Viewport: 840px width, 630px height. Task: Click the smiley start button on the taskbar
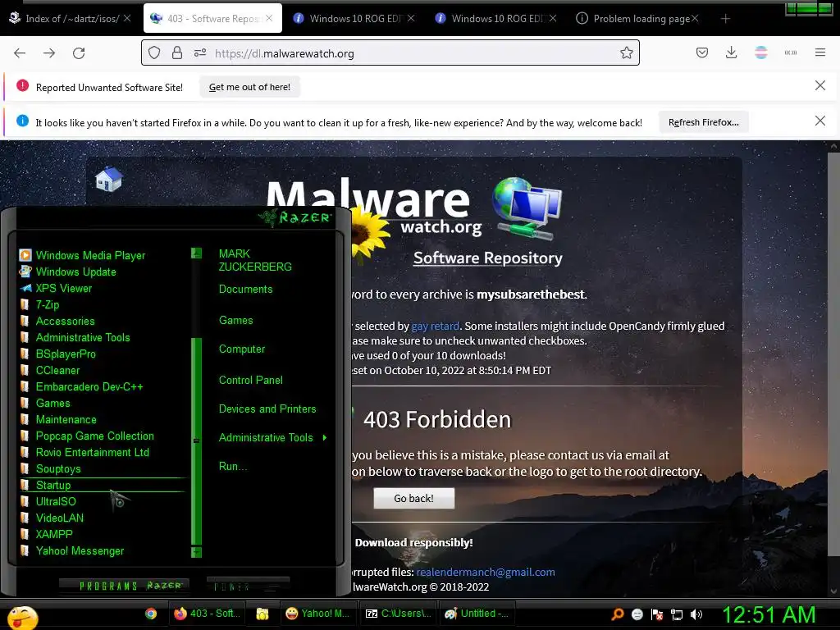pyautogui.click(x=21, y=616)
